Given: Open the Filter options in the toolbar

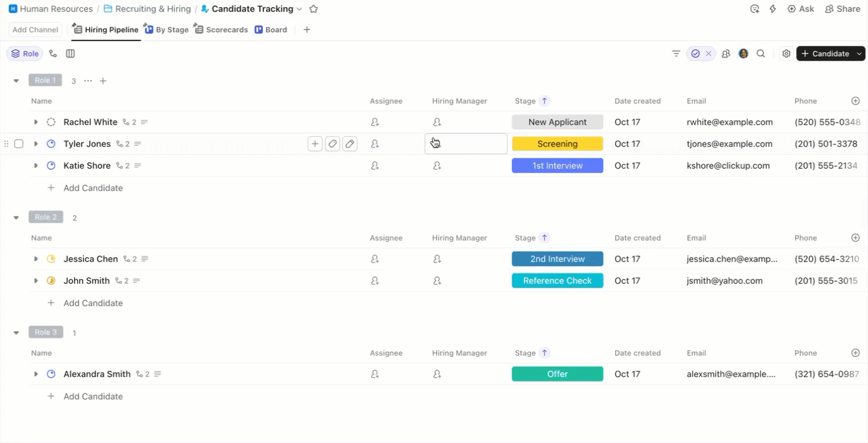Looking at the screenshot, I should [x=676, y=54].
